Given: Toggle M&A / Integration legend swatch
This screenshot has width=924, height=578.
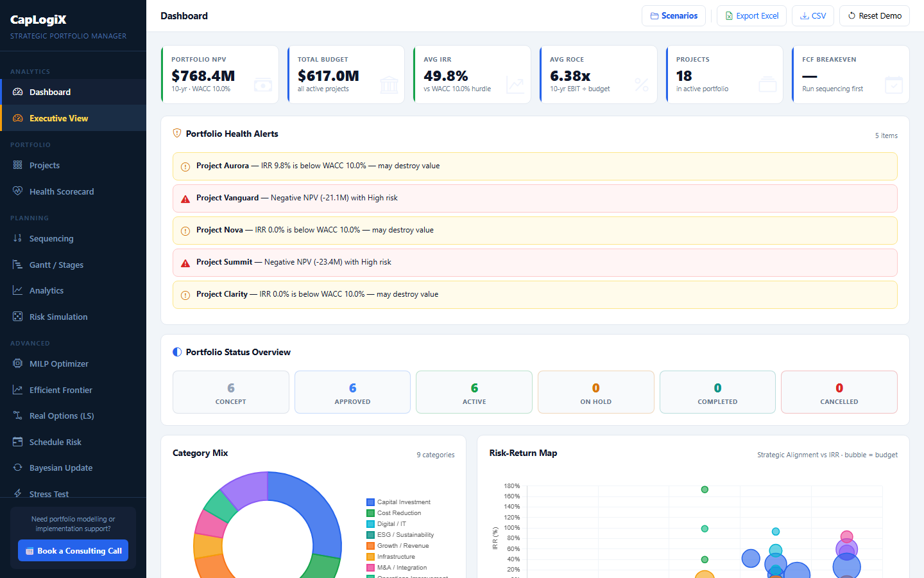Looking at the screenshot, I should point(370,568).
